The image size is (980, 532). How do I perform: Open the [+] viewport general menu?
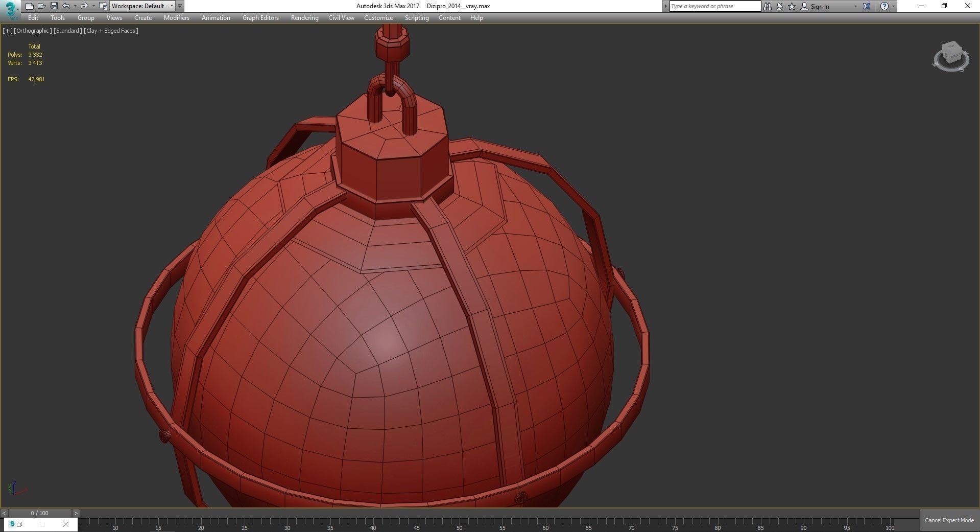[x=8, y=31]
